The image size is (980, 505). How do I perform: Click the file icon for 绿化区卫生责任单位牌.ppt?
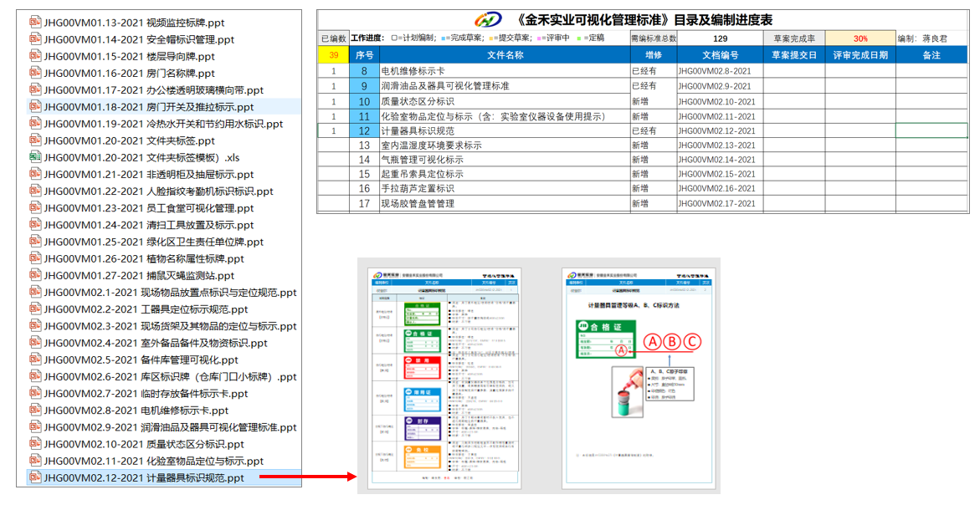tap(35, 242)
